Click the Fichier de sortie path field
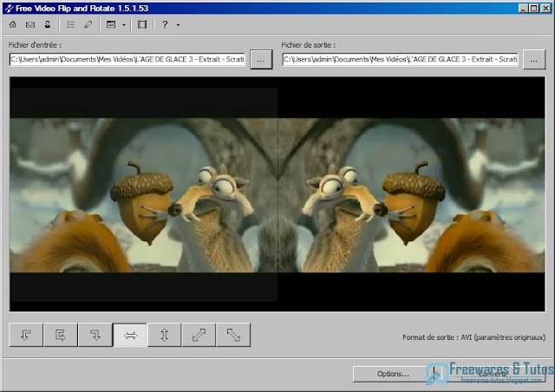Viewport: 555px width, 392px height. click(x=401, y=59)
